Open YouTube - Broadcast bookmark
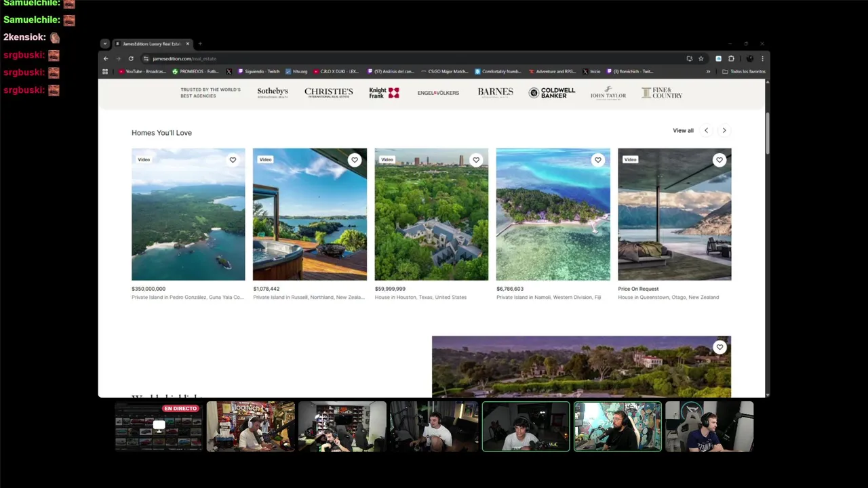868x488 pixels. click(142, 71)
